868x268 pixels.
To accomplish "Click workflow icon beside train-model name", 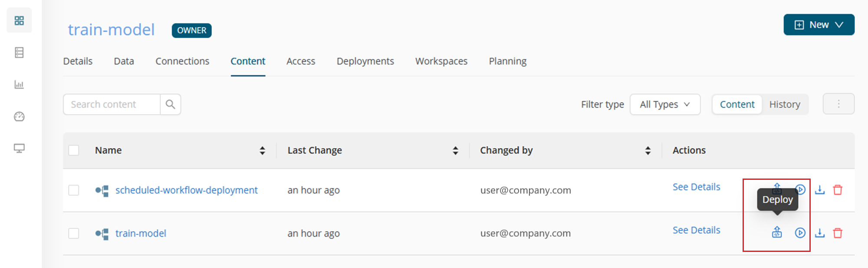I will [x=102, y=234].
